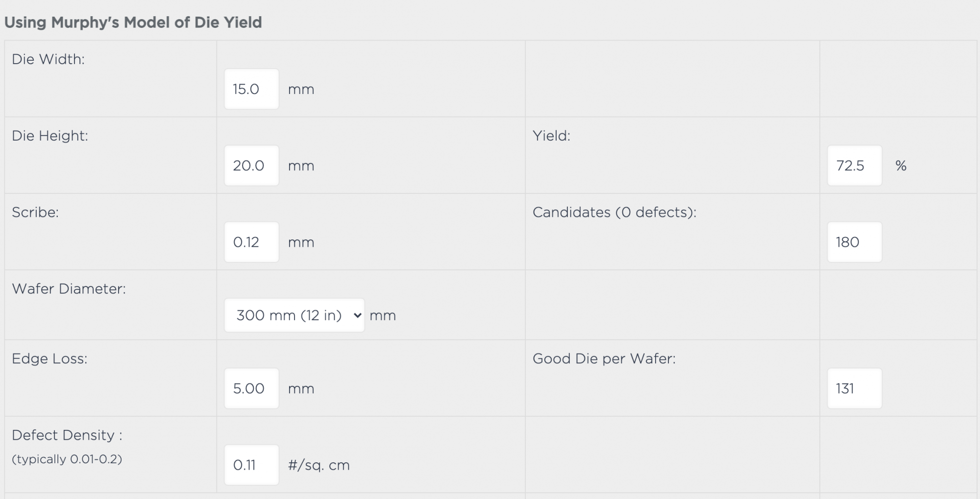Click the Candidates (0 defects) field
This screenshot has height=499, width=980.
[x=855, y=242]
